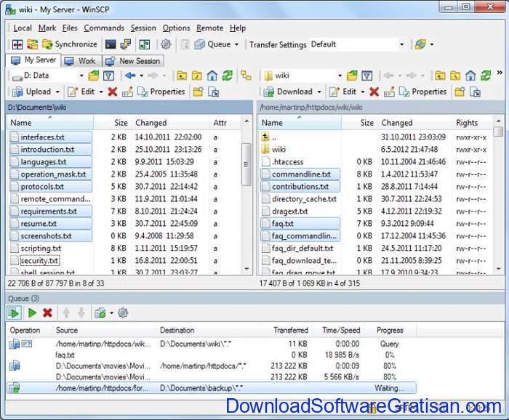Switch to the My Server session tab

pyautogui.click(x=33, y=60)
